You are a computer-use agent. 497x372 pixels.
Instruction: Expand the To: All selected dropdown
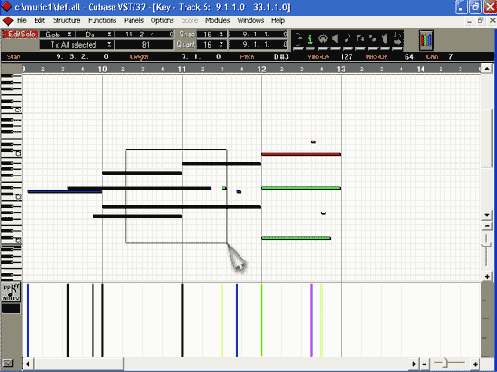point(76,45)
